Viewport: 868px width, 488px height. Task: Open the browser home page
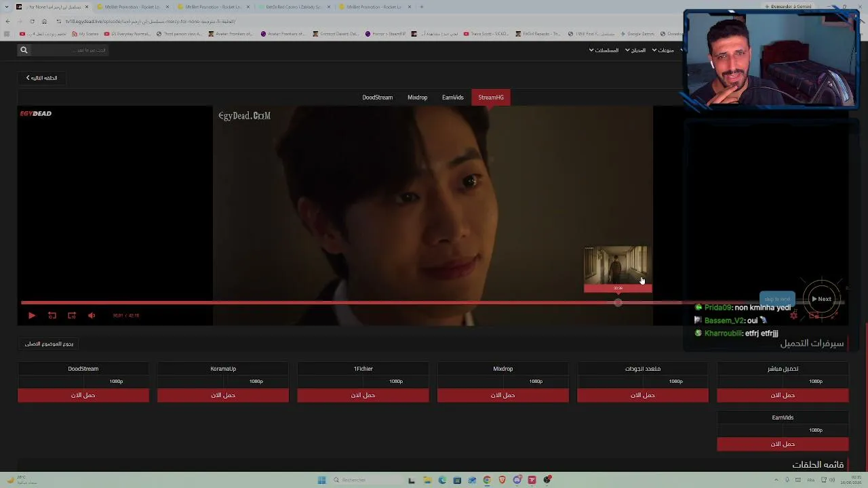click(x=44, y=21)
